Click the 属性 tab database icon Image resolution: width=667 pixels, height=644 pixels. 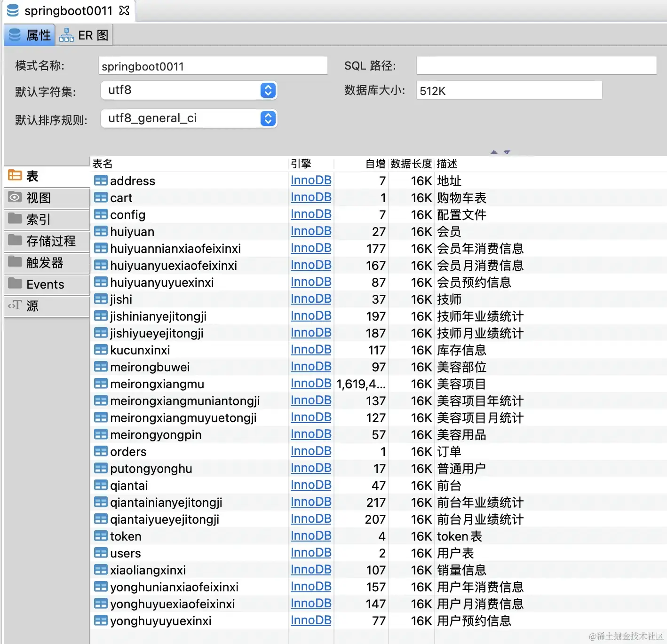[x=15, y=35]
